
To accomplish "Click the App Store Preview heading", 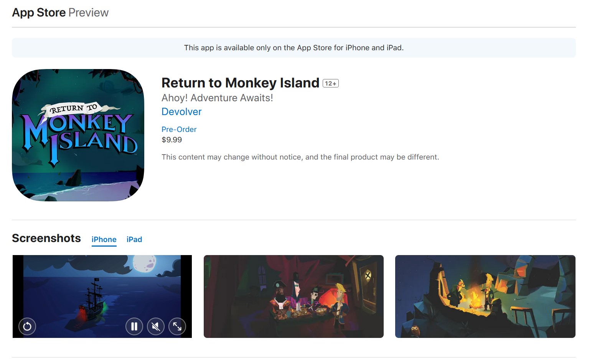I will [x=60, y=13].
